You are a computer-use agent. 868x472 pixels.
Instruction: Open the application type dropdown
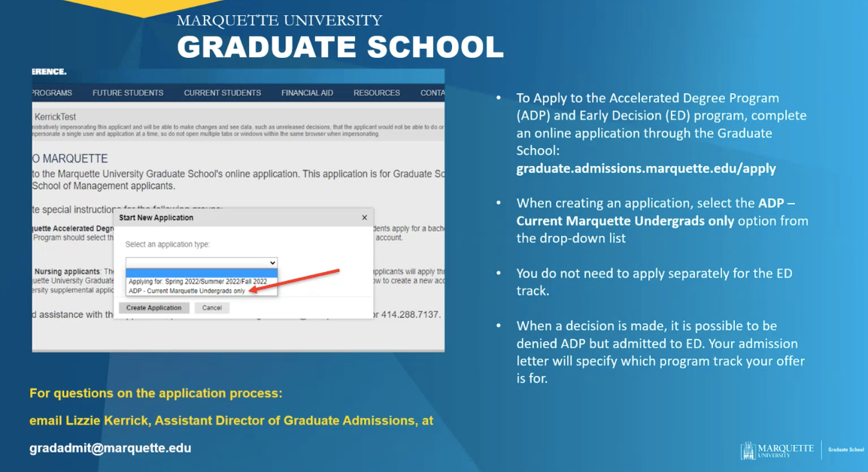coord(202,262)
